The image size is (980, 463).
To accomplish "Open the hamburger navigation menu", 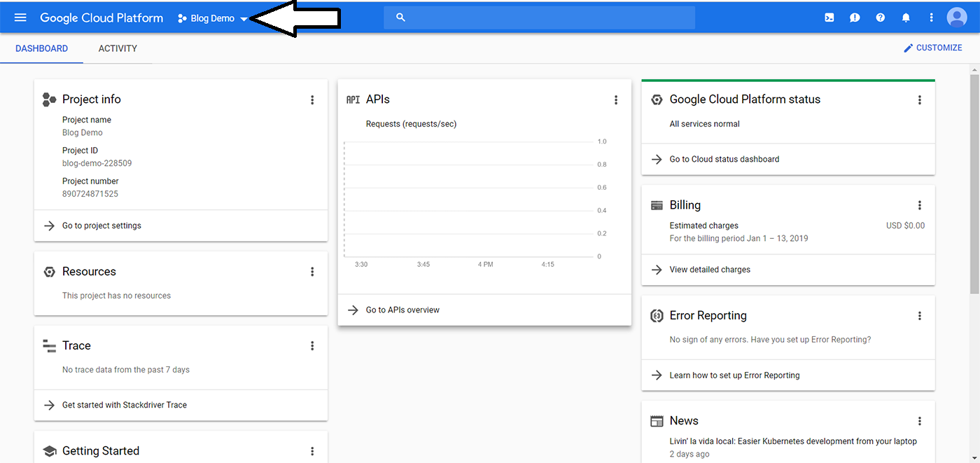I will [20, 18].
